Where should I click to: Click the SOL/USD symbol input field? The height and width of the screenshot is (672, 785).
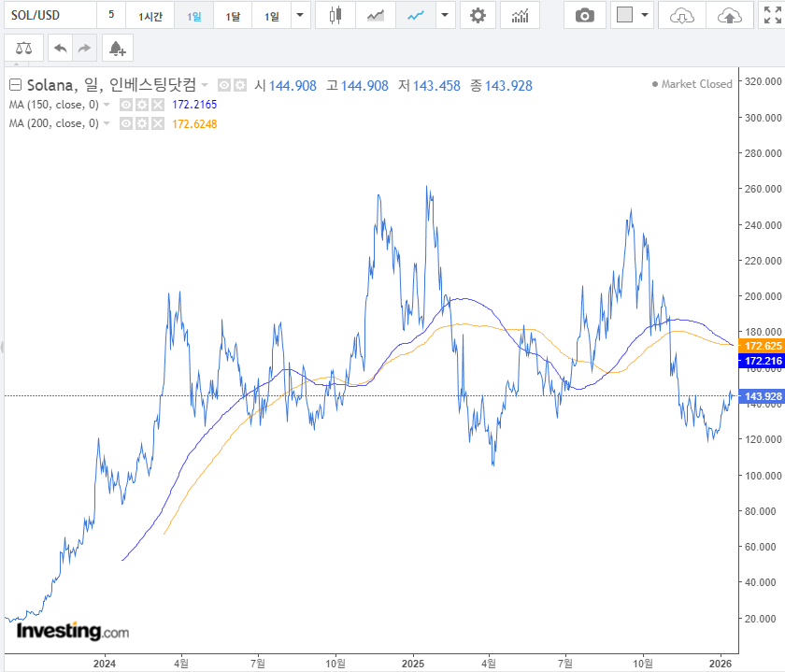coord(50,16)
